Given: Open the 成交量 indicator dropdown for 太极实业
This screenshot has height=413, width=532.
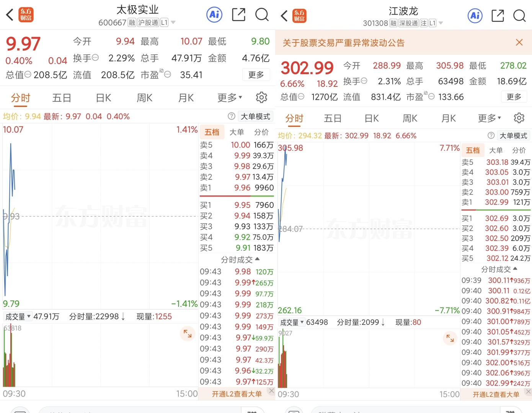Looking at the screenshot, I should click(18, 317).
